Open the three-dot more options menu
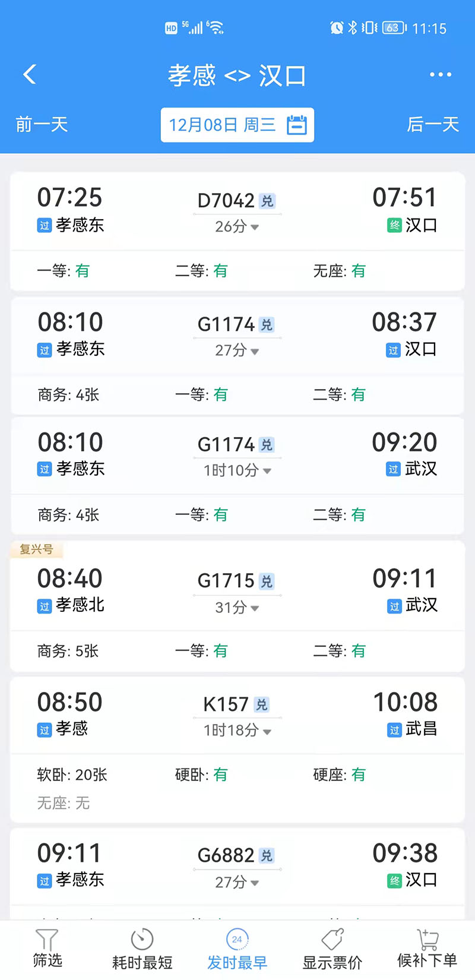Screen dimensions: 475x980 (x=441, y=75)
